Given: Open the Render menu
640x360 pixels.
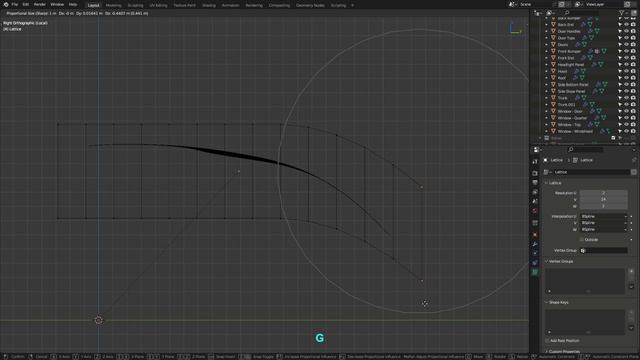Looking at the screenshot, I should click(x=40, y=4).
